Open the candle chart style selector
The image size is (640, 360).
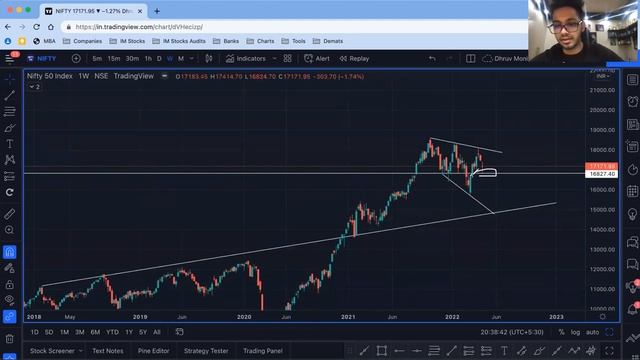[209, 58]
